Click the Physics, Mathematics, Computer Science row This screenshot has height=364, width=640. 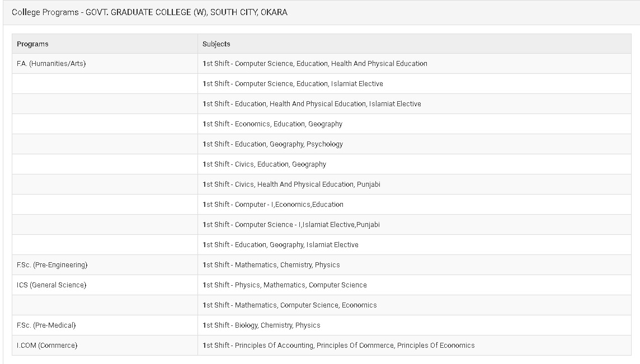(x=415, y=285)
